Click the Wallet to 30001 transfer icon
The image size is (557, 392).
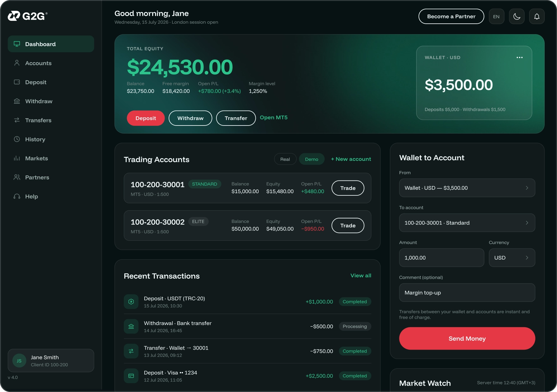point(131,351)
